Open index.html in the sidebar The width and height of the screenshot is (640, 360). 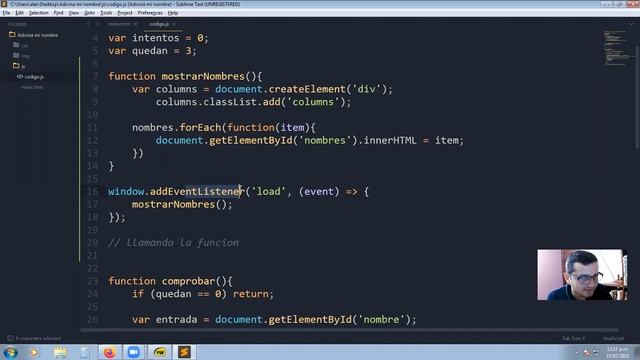point(32,87)
